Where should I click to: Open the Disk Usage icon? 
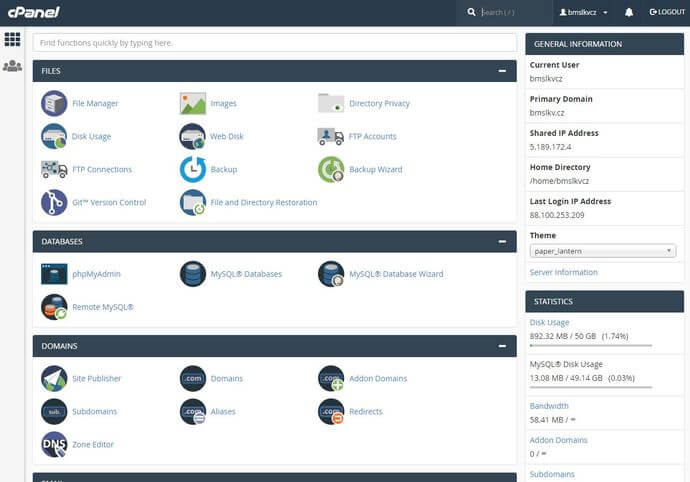pyautogui.click(x=54, y=136)
